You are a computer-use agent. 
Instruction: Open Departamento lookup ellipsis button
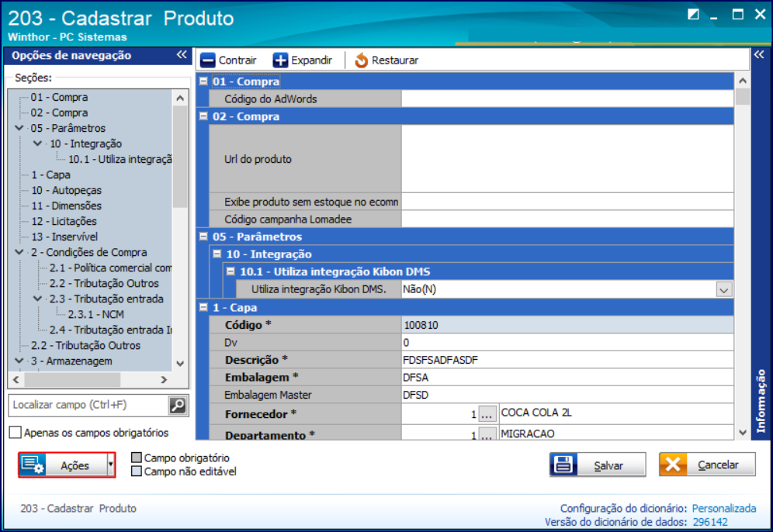(487, 434)
